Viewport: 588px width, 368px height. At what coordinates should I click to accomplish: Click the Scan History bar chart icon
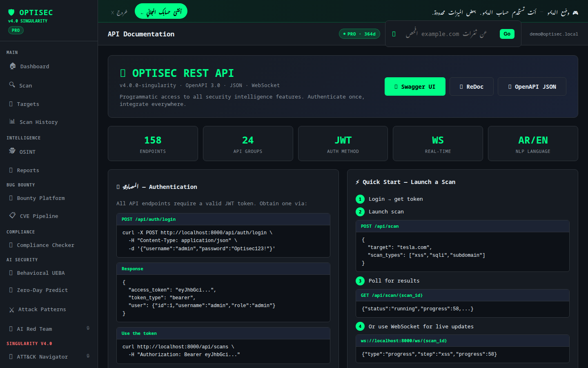point(12,121)
